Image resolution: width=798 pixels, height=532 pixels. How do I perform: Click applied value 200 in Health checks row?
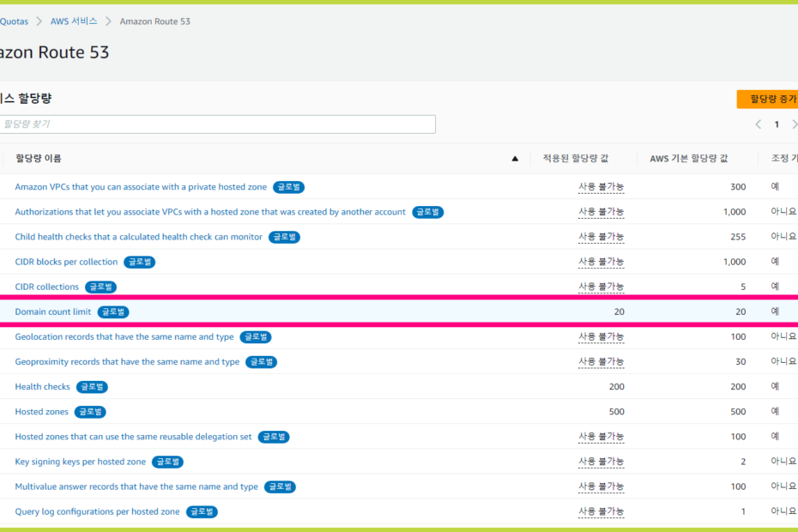(616, 387)
